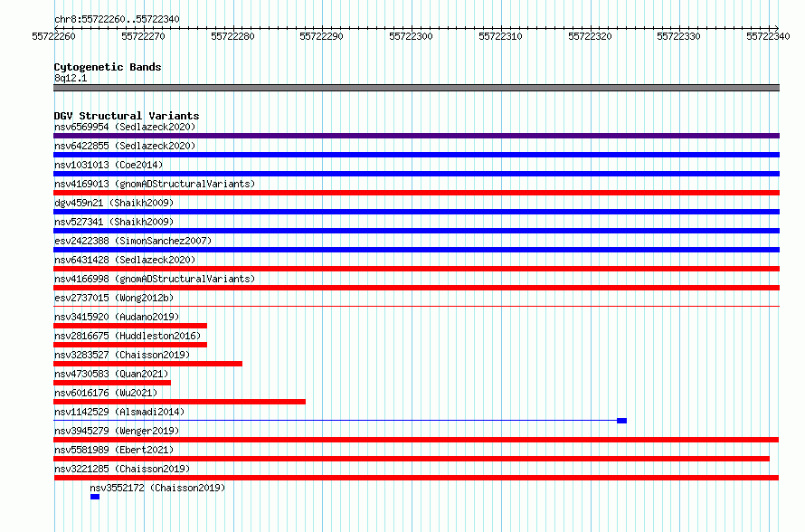The width and height of the screenshot is (805, 532).
Task: Select the tiny blue nsv3552172 variant block
Action: pos(95,497)
